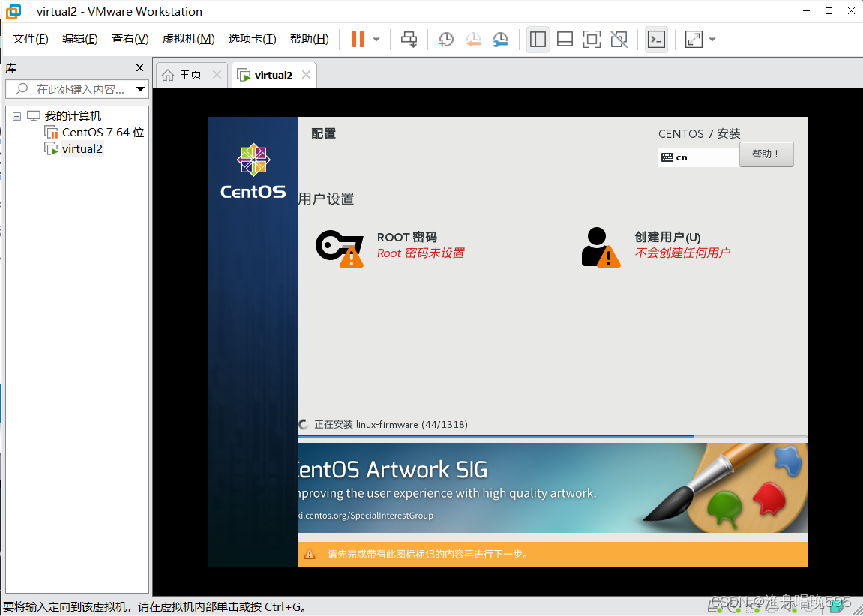Image resolution: width=863 pixels, height=616 pixels.
Task: Toggle the thumbnail bar view icon
Action: pyautogui.click(x=565, y=40)
